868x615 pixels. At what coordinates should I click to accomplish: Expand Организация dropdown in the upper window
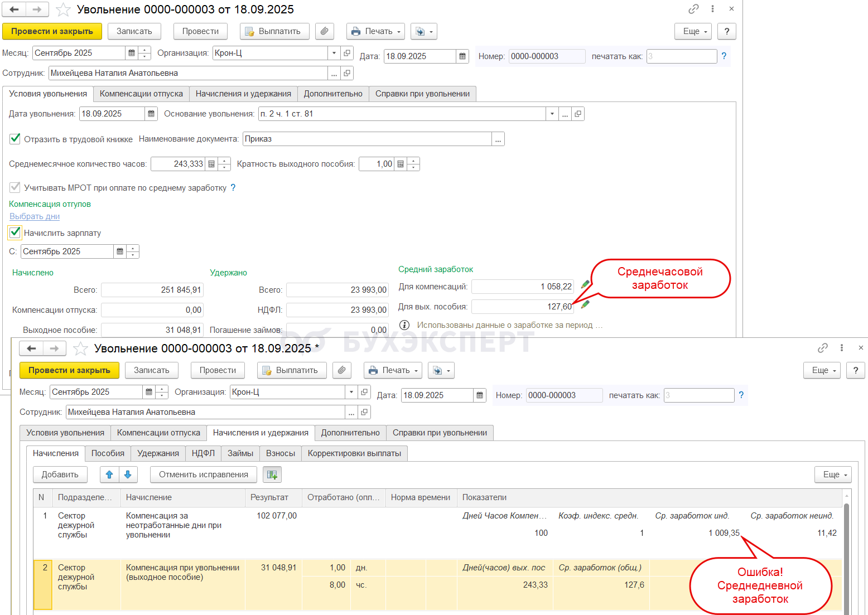pyautogui.click(x=334, y=53)
